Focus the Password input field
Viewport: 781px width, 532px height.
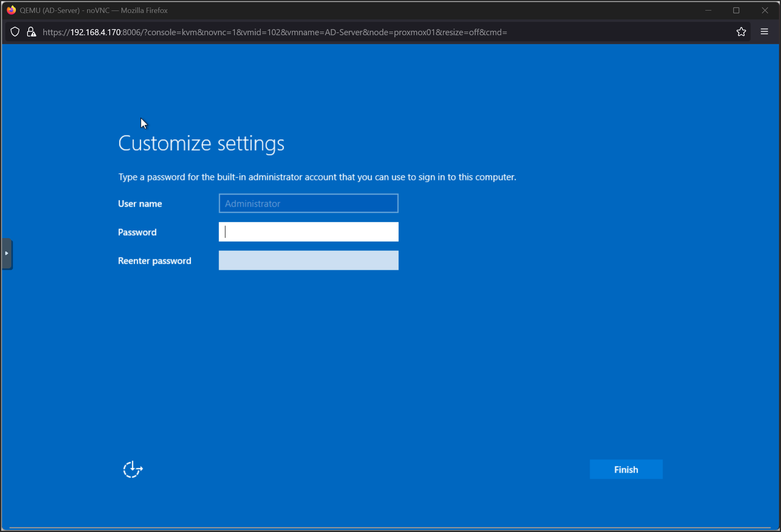click(x=308, y=232)
